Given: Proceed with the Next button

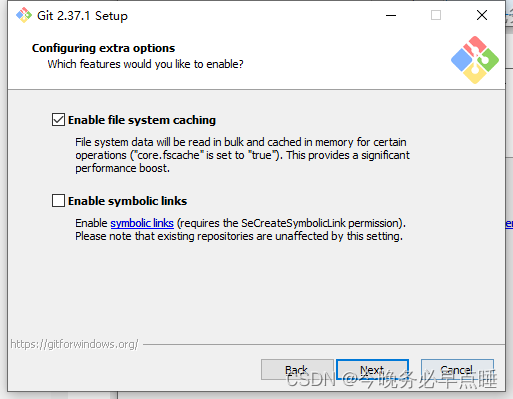Looking at the screenshot, I should [x=372, y=370].
